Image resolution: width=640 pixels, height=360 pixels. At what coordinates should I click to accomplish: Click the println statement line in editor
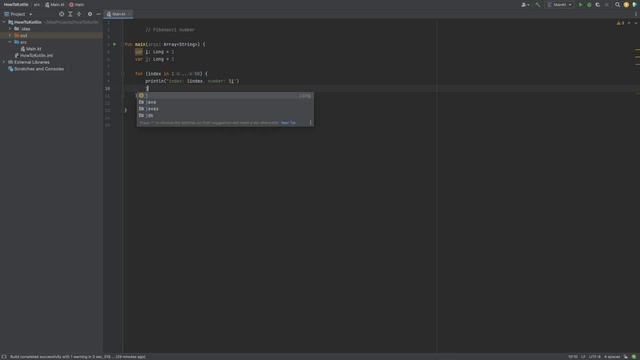click(192, 81)
